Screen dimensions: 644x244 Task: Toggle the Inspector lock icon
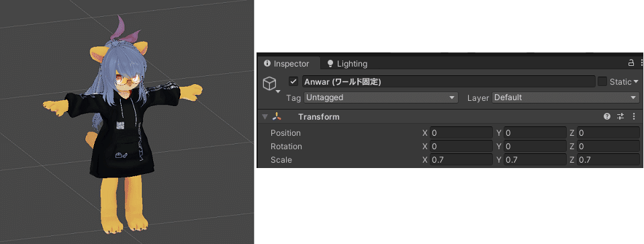point(631,63)
